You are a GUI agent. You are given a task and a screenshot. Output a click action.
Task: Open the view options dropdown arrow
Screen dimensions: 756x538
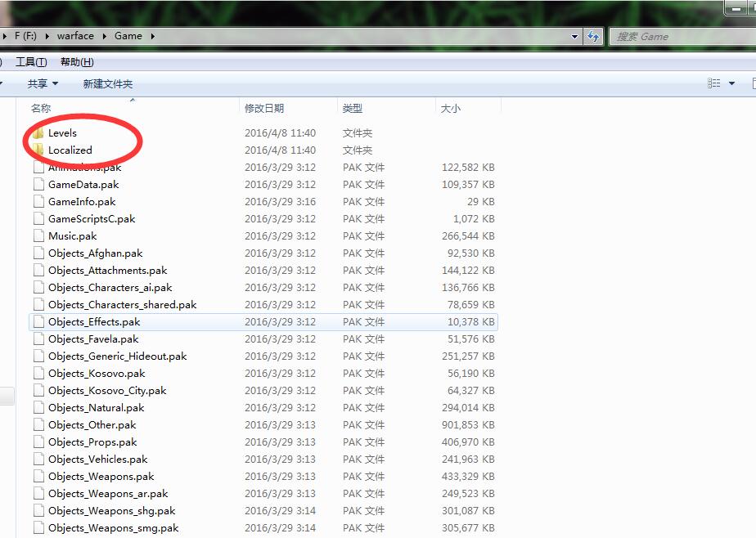point(732,83)
